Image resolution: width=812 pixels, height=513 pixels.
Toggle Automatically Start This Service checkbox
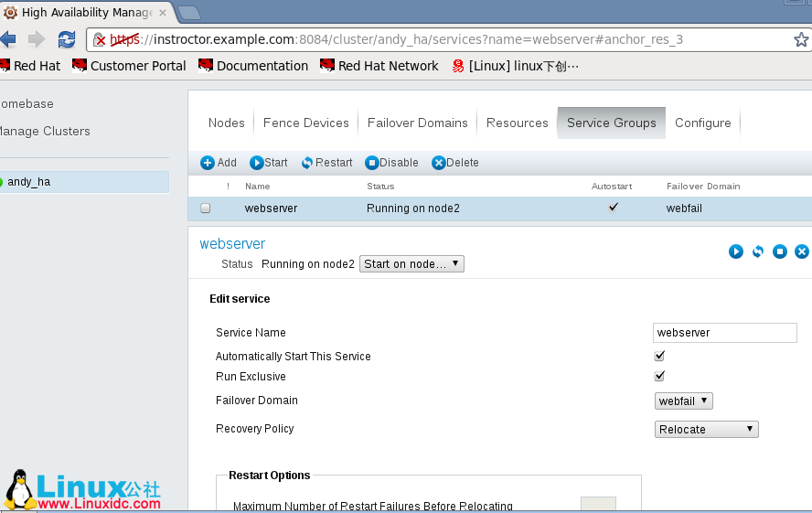pyautogui.click(x=659, y=356)
